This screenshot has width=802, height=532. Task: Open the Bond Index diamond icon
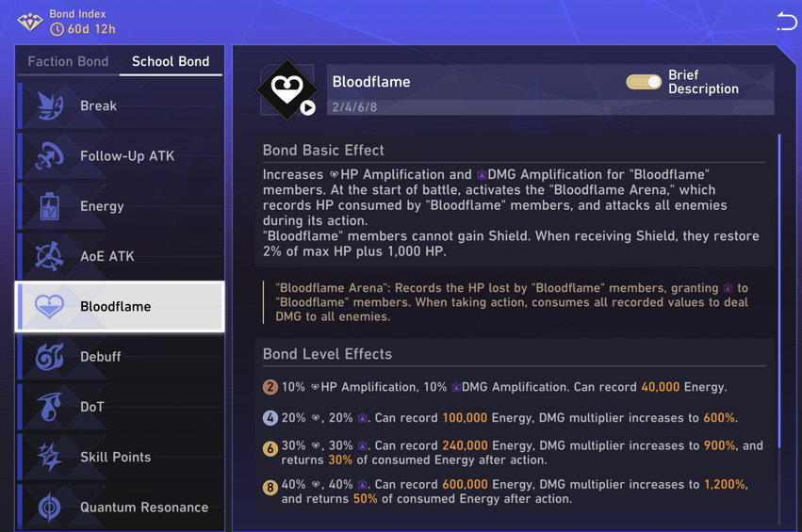pos(30,22)
